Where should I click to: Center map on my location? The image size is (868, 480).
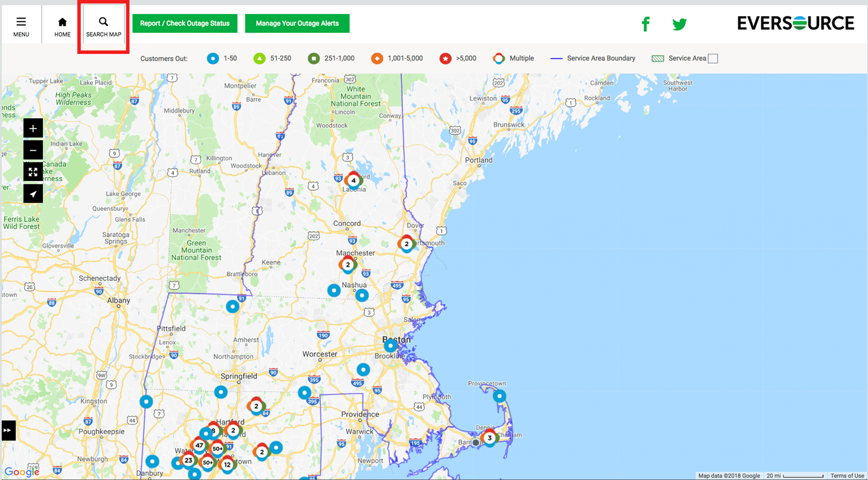click(33, 193)
